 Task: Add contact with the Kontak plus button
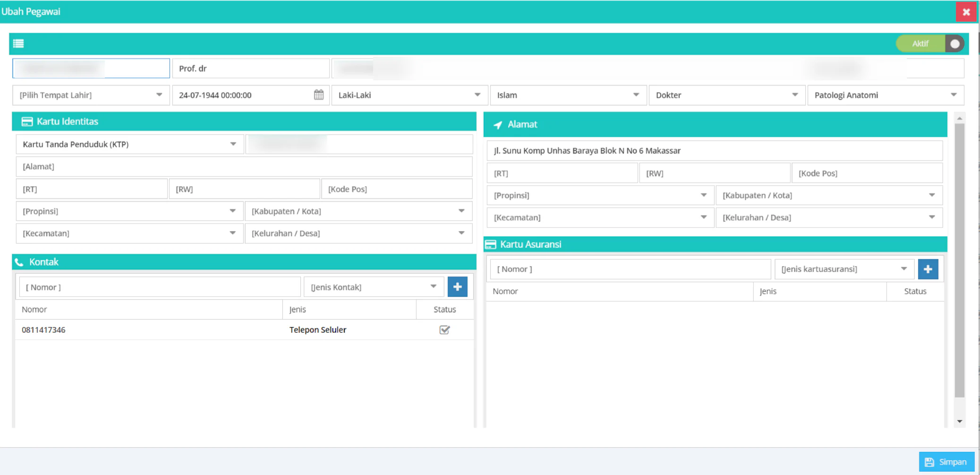click(x=457, y=287)
